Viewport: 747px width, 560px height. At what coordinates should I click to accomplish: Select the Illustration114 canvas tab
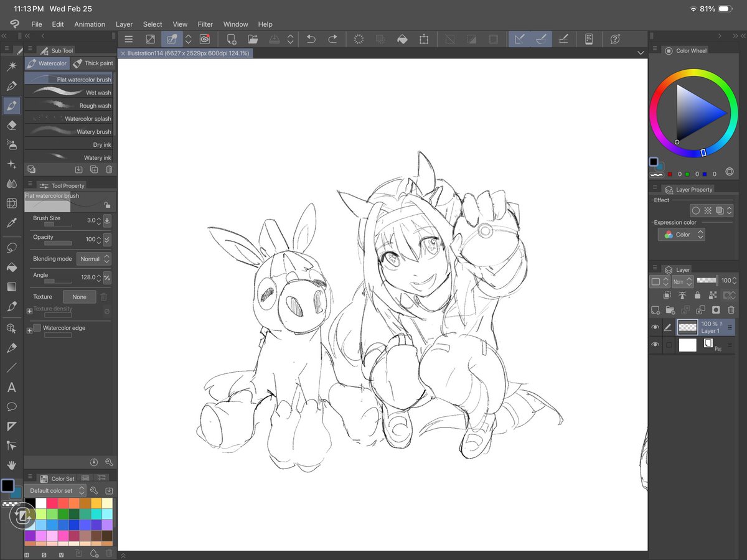point(185,54)
